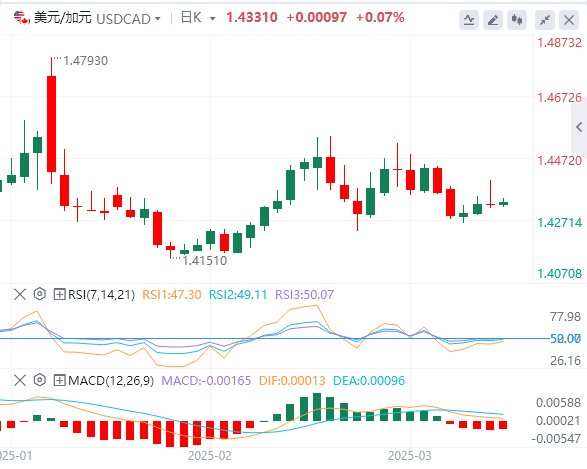The width and height of the screenshot is (587, 469).
Task: Click the RSI3:50.07 value
Action: (x=304, y=295)
